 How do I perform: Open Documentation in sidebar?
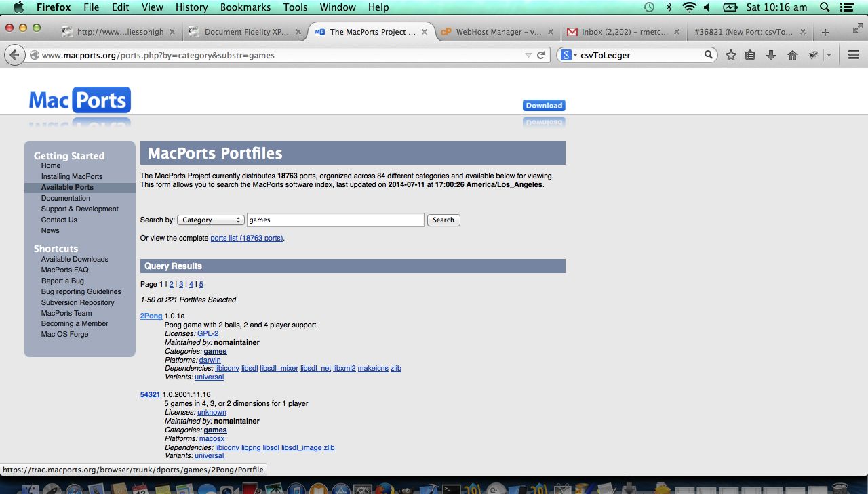coord(65,198)
